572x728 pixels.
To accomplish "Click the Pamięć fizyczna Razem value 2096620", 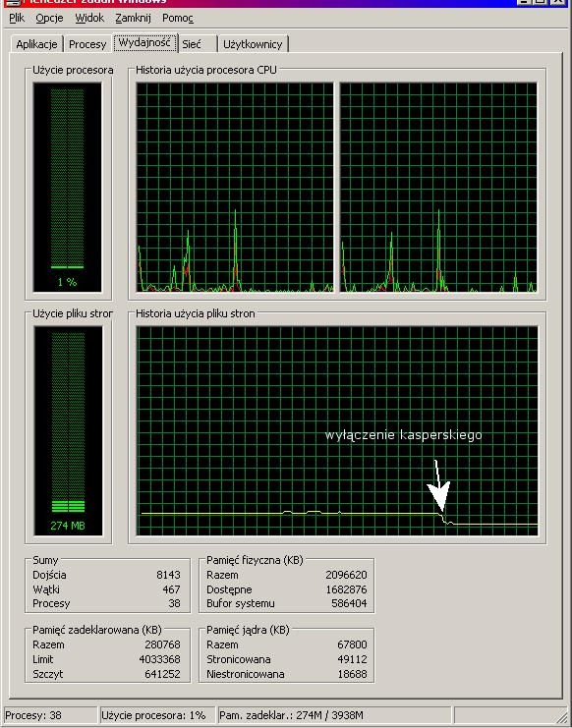I will [x=346, y=575].
